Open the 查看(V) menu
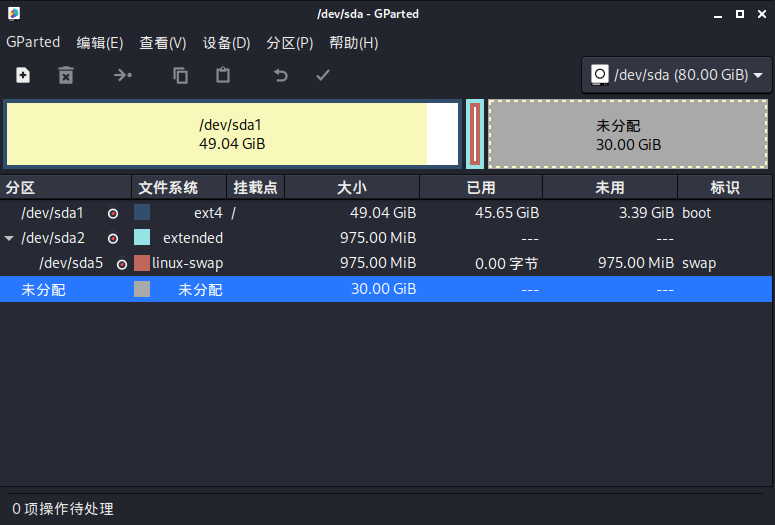The image size is (775, 525). [163, 43]
